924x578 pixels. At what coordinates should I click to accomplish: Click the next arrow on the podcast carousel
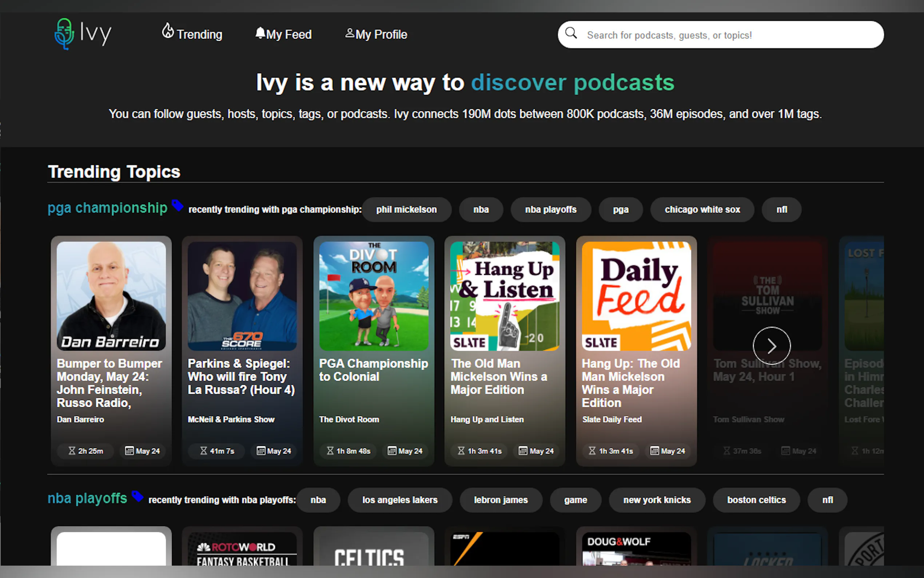[771, 346]
